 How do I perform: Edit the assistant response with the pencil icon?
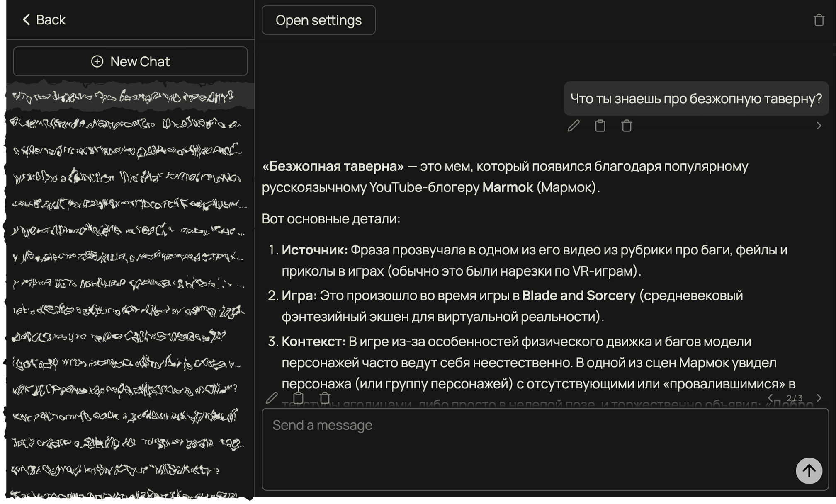pyautogui.click(x=272, y=398)
